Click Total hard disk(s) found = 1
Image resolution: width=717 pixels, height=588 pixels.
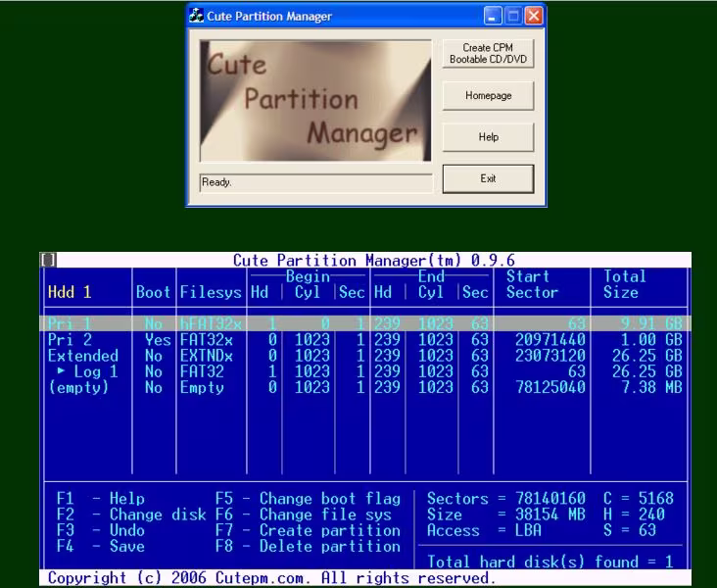click(550, 562)
